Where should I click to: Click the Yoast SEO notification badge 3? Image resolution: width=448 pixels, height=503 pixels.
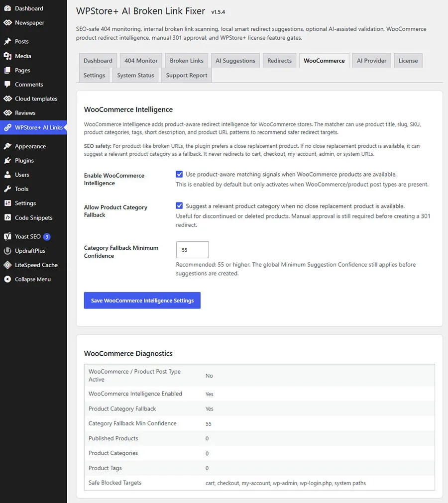[47, 237]
